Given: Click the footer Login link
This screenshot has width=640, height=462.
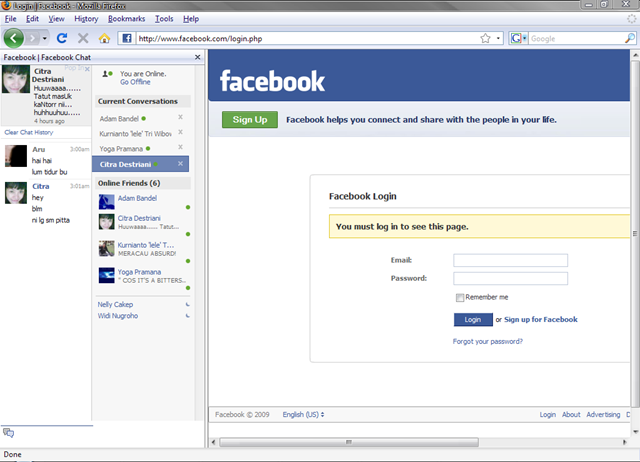Looking at the screenshot, I should click(x=547, y=415).
